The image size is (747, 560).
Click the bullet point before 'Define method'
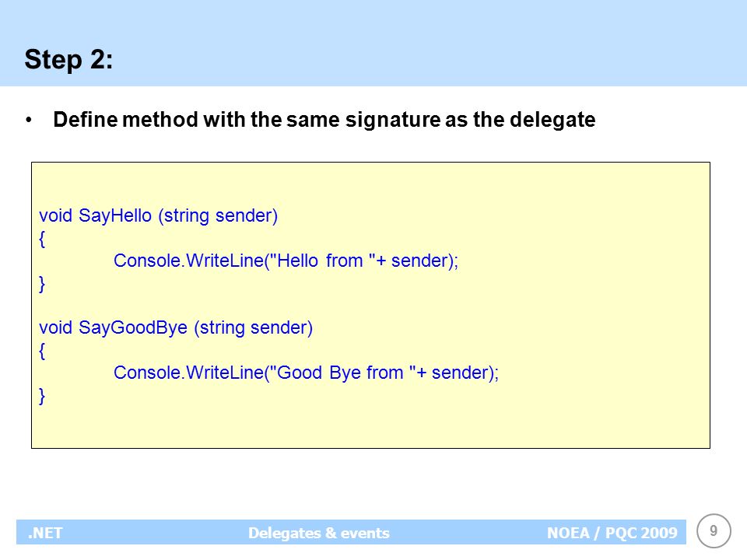click(x=29, y=120)
